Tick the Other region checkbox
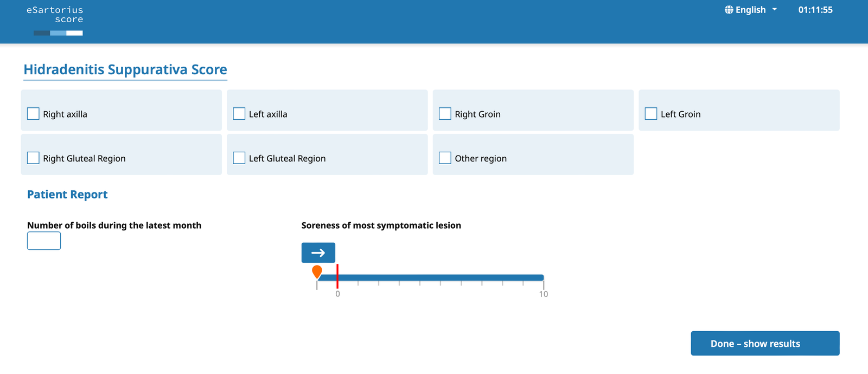The image size is (868, 374). click(x=445, y=158)
